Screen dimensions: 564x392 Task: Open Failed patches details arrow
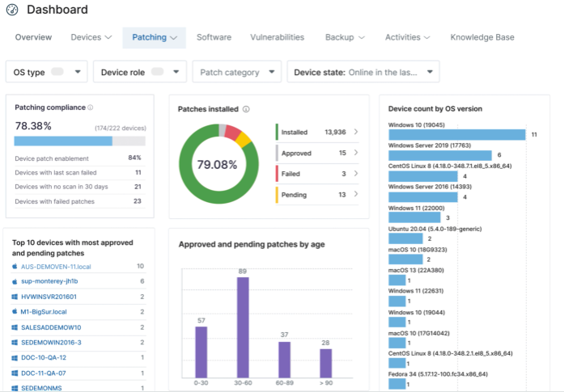tap(356, 174)
